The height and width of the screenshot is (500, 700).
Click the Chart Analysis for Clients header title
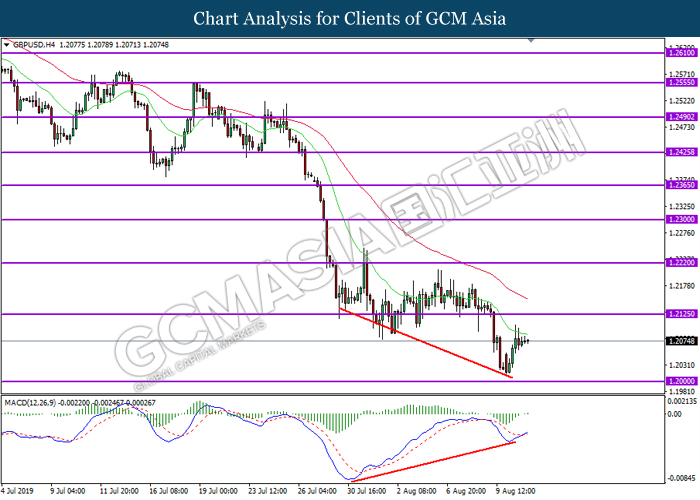(x=350, y=19)
